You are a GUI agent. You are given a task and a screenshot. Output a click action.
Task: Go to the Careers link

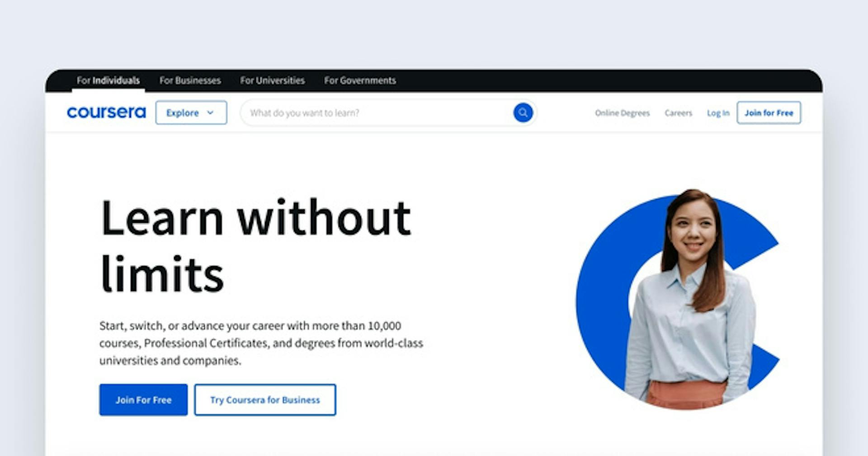coord(678,113)
